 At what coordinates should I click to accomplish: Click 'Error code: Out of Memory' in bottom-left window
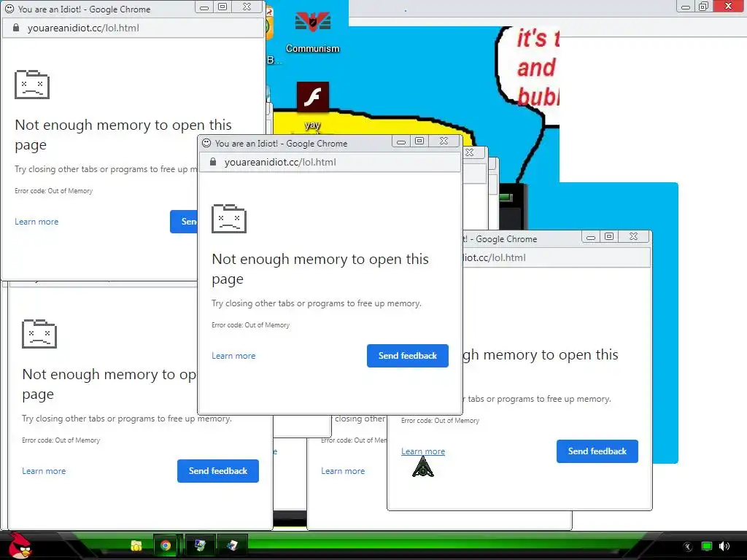point(61,440)
